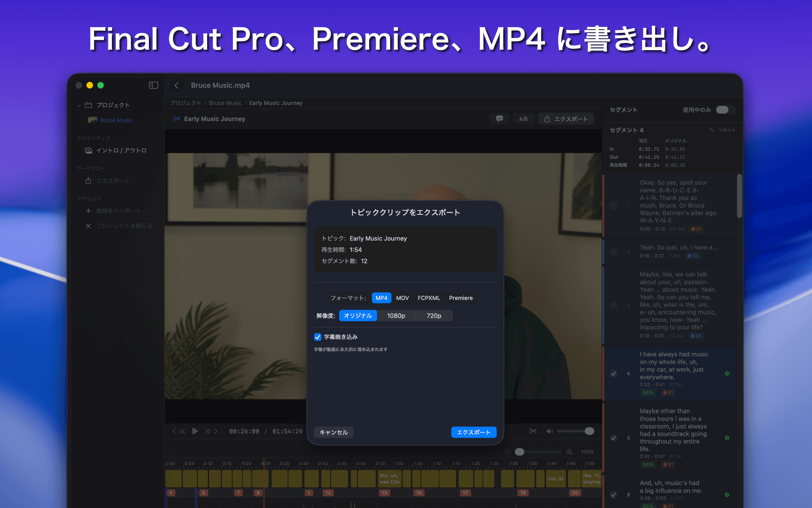Go back with the chevron button

coord(177,85)
